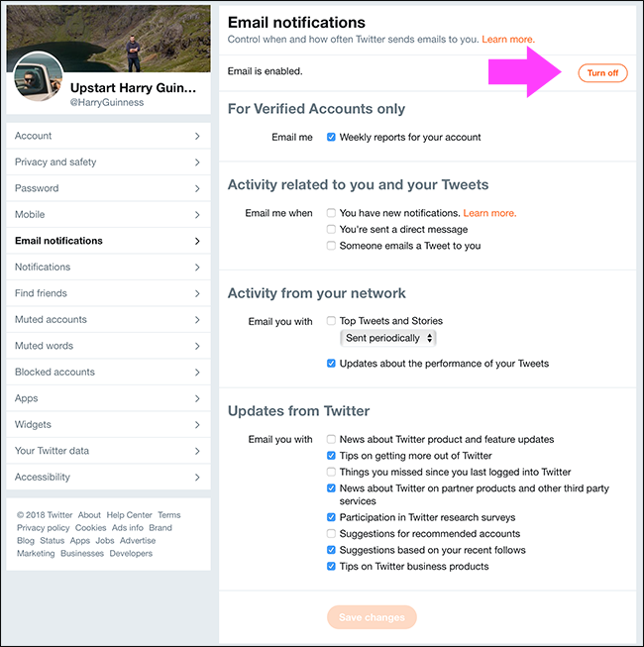Open the Notifications settings section

pyautogui.click(x=109, y=267)
